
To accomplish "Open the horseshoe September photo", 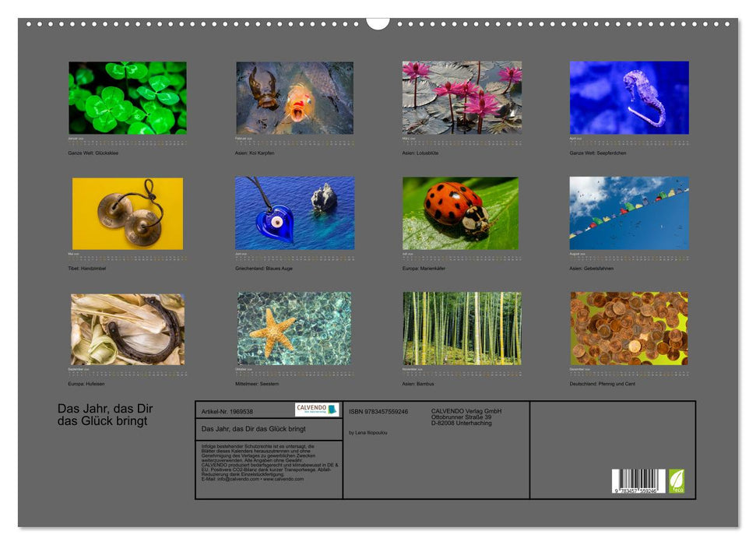I will click(128, 329).
